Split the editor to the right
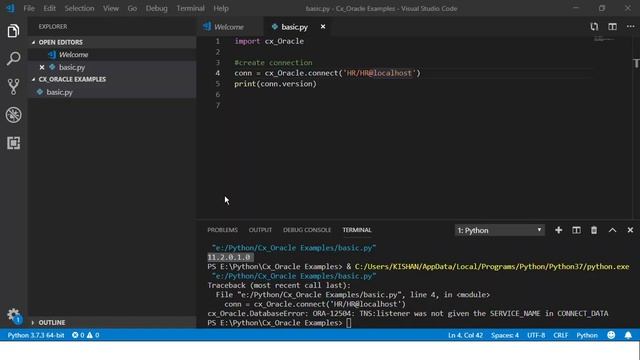Image resolution: width=640 pixels, height=360 pixels. pos(612,27)
